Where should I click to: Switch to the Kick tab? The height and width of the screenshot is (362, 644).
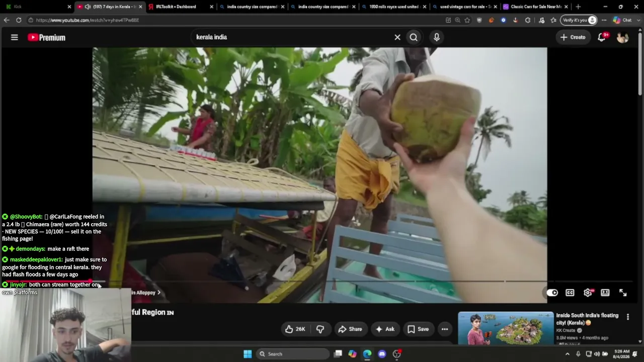click(35, 7)
